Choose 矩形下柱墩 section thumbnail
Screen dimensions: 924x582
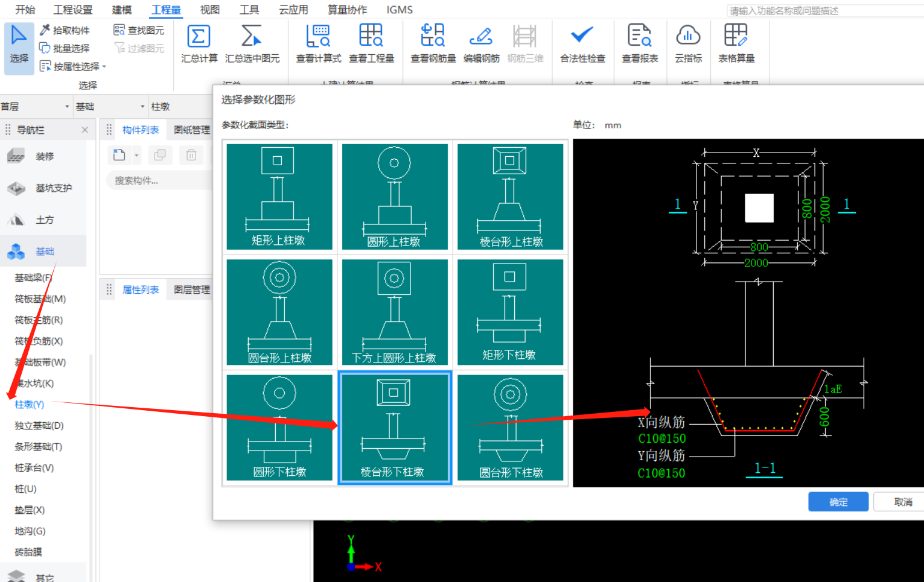(511, 312)
